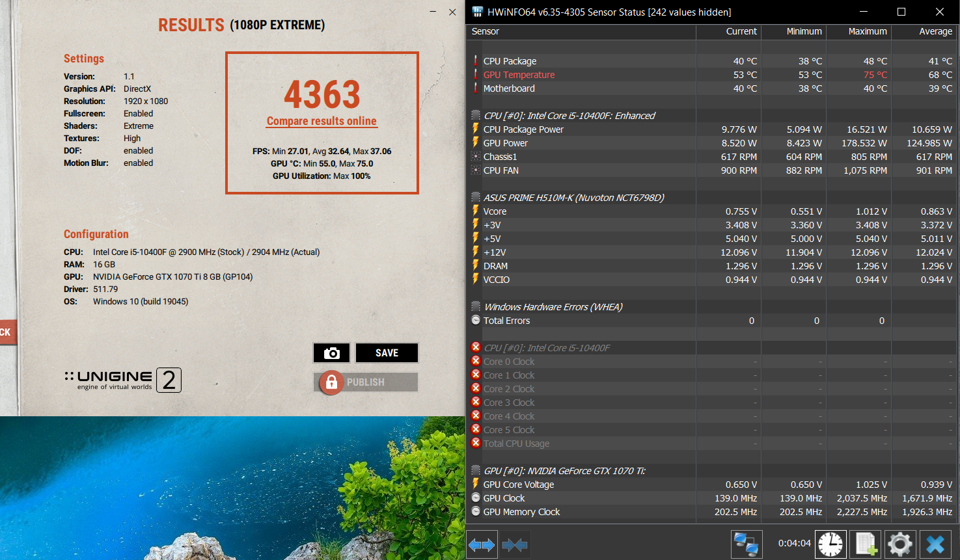
Task: Open the Compare results online link
Action: (x=322, y=121)
